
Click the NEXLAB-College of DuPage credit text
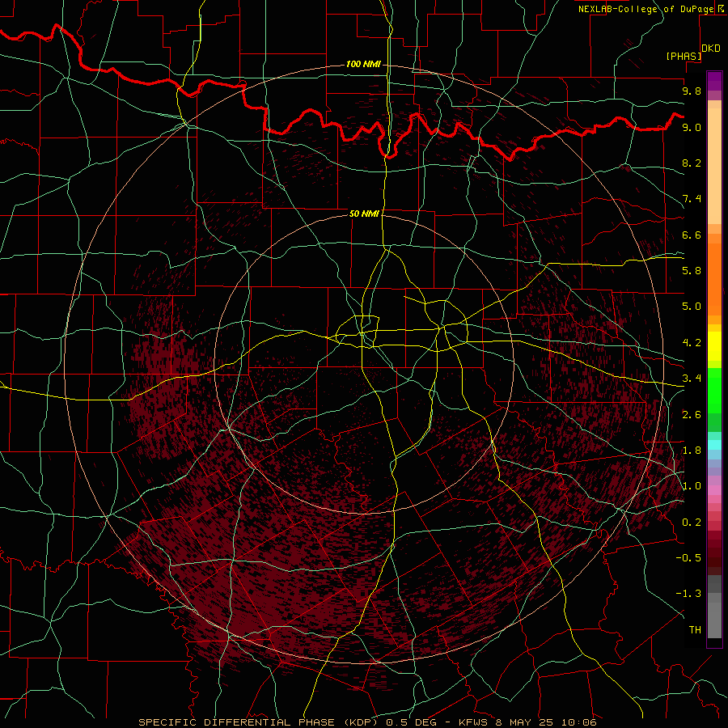tap(645, 9)
